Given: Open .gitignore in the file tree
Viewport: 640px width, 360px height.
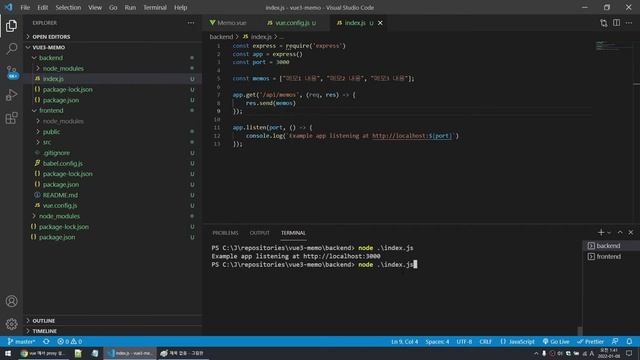Looking at the screenshot, I should [112, 153].
